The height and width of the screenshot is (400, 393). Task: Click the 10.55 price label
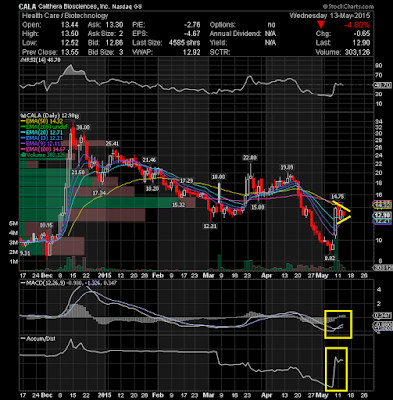(x=46, y=225)
